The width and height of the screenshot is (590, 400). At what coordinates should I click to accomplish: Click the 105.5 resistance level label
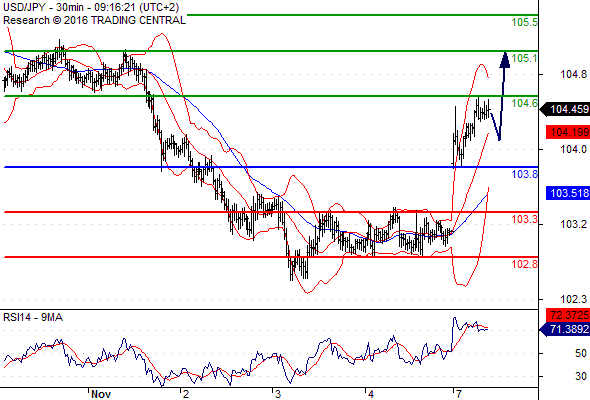(525, 23)
